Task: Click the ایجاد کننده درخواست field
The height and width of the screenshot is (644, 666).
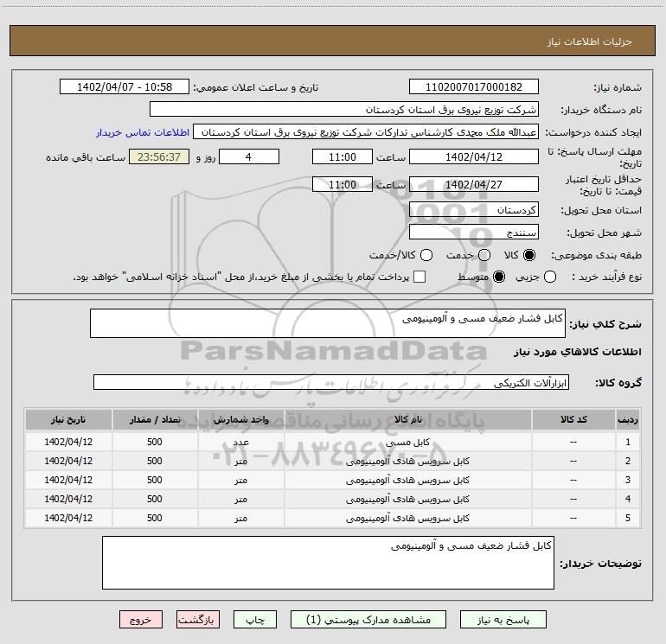Action: click(x=366, y=132)
